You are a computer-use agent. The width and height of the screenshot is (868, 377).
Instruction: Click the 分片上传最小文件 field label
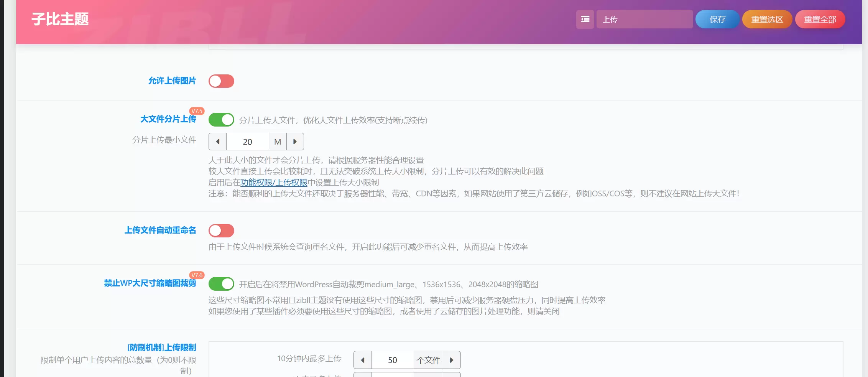tap(164, 140)
